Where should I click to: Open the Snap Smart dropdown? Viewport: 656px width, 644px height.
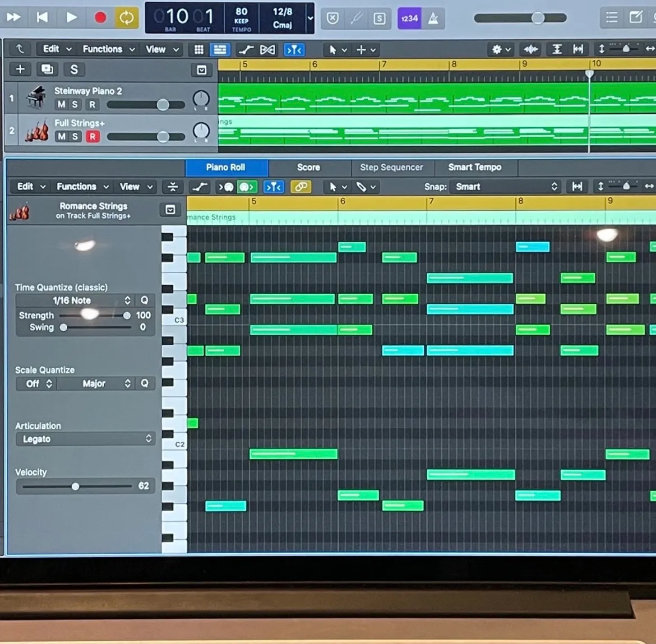[506, 187]
